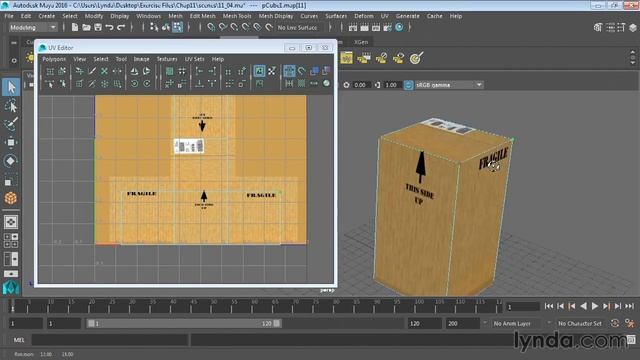
Task: Click the UV lattice tool icon
Action: tap(50, 71)
